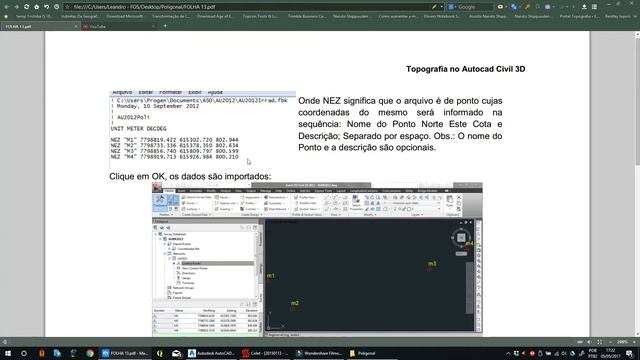Click 'UNIT METER DECDEG' in the Notepad image
Viewport: 640px width, 360px height.
pyautogui.click(x=138, y=129)
